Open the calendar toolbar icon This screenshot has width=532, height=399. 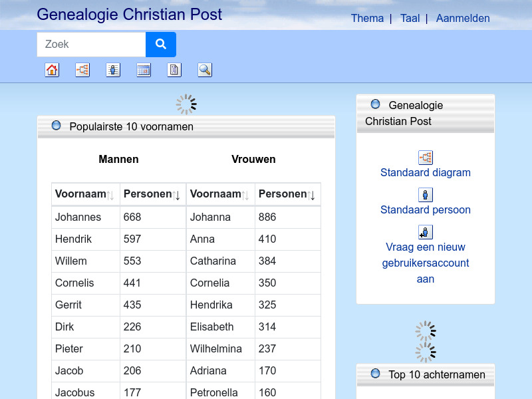144,70
